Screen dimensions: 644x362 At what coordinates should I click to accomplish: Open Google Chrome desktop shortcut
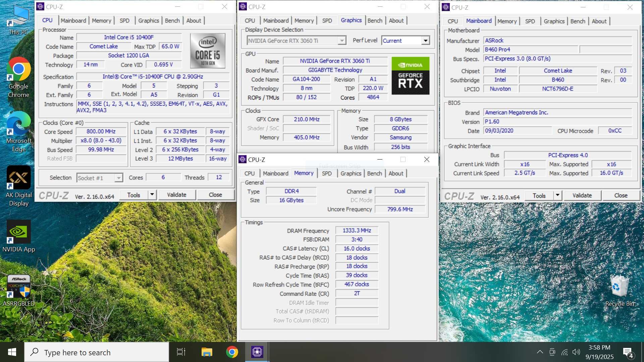click(19, 77)
